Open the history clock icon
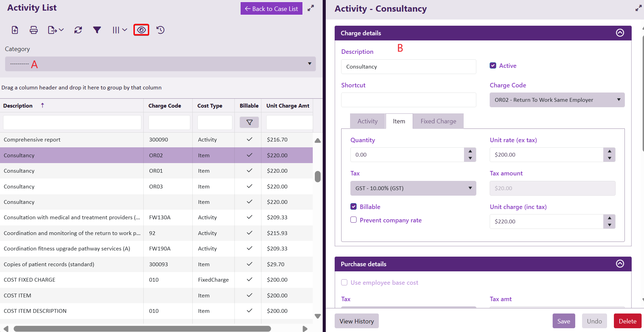Image resolution: width=644 pixels, height=332 pixels. (x=160, y=30)
